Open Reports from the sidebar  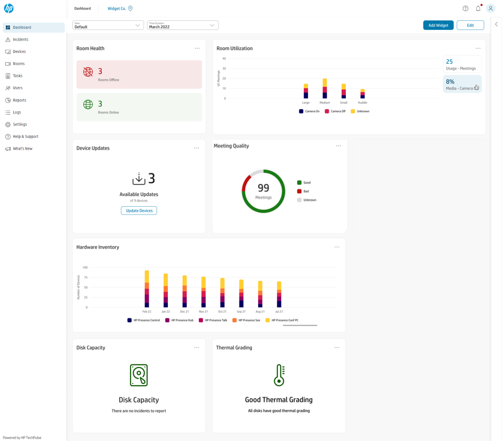click(20, 100)
